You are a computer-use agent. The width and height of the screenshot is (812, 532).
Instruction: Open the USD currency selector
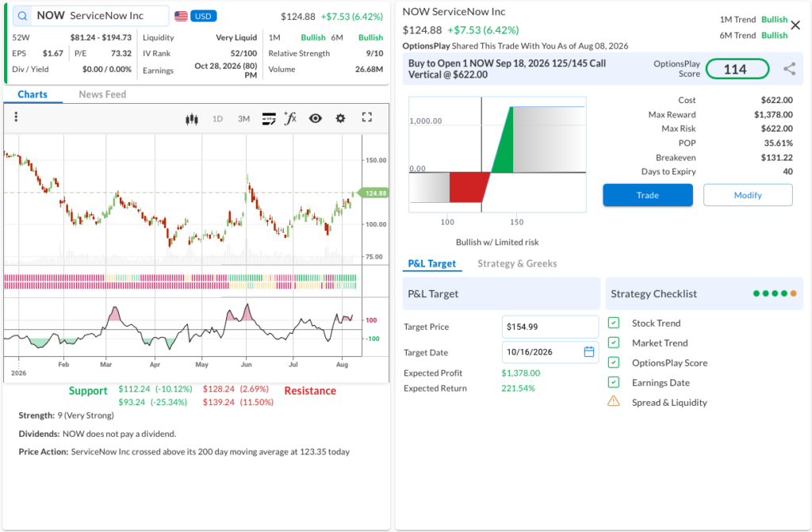point(203,16)
